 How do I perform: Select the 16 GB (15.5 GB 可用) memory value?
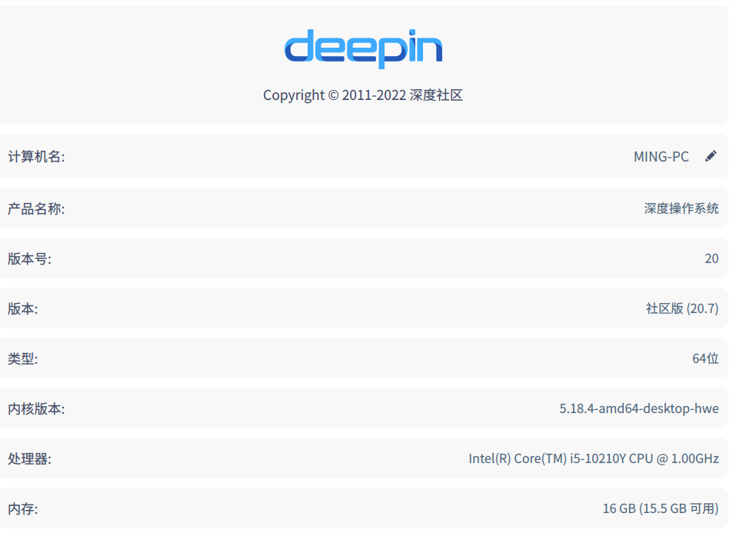coord(661,508)
